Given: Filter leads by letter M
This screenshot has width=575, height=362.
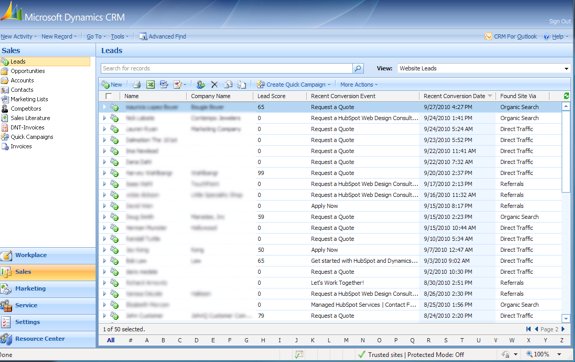Looking at the screenshot, I should click(x=346, y=340).
